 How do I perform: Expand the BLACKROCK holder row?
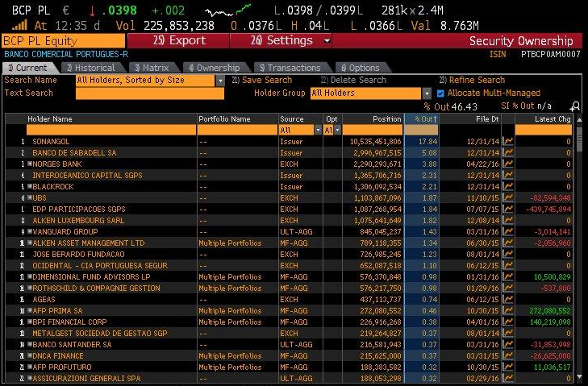pyautogui.click(x=30, y=186)
